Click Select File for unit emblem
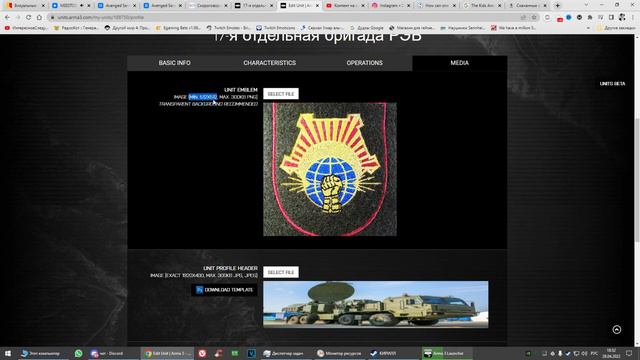The height and width of the screenshot is (360, 640). [x=281, y=94]
